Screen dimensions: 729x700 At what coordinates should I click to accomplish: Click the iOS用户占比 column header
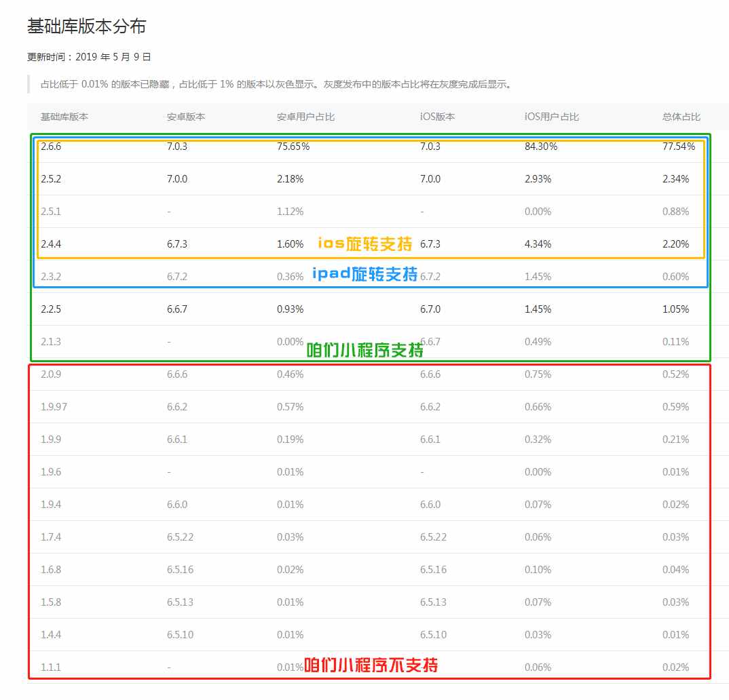551,117
